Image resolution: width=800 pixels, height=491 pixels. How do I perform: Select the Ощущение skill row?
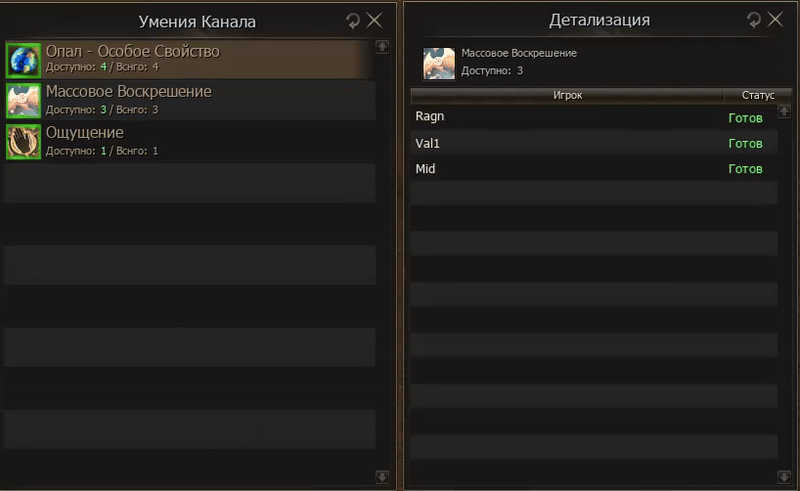tap(190, 142)
